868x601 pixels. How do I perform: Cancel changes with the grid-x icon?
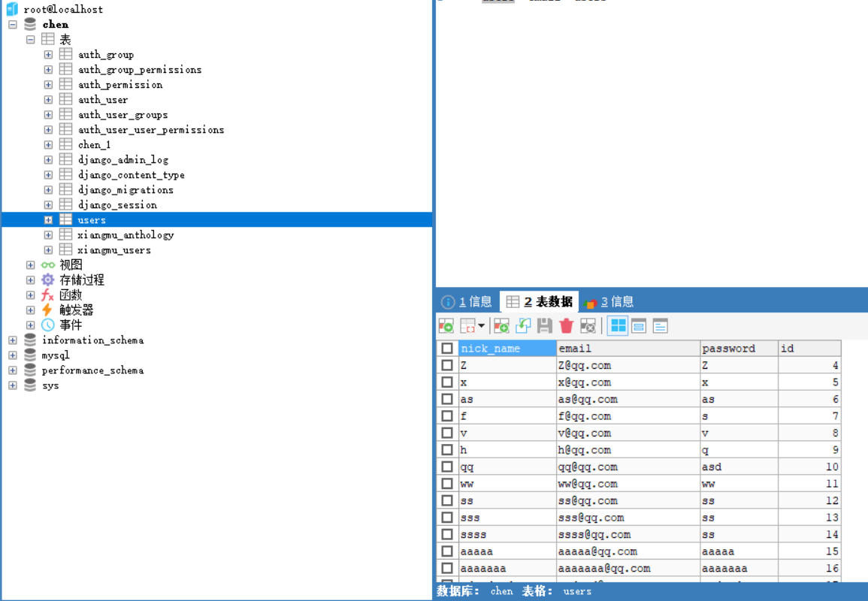pos(588,326)
